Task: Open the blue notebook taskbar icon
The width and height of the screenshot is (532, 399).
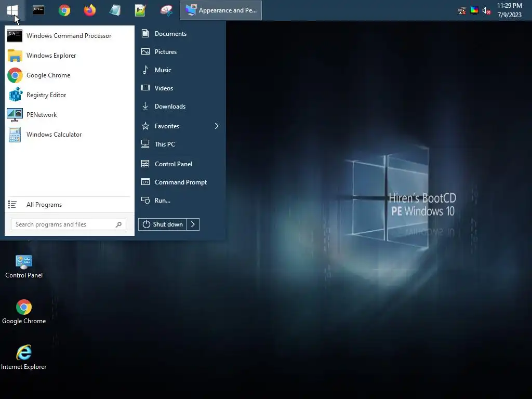Action: click(x=115, y=10)
